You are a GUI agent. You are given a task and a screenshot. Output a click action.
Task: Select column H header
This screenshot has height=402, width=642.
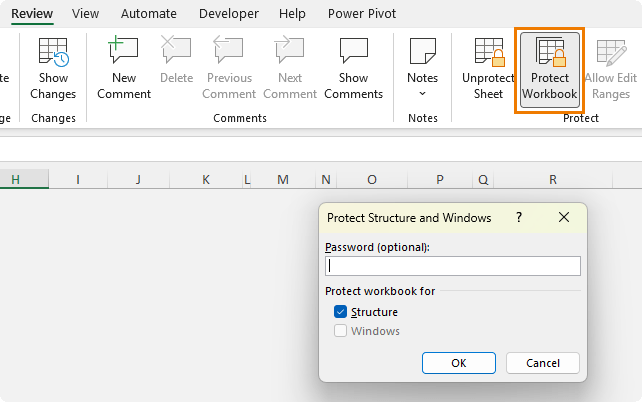pyautogui.click(x=24, y=179)
